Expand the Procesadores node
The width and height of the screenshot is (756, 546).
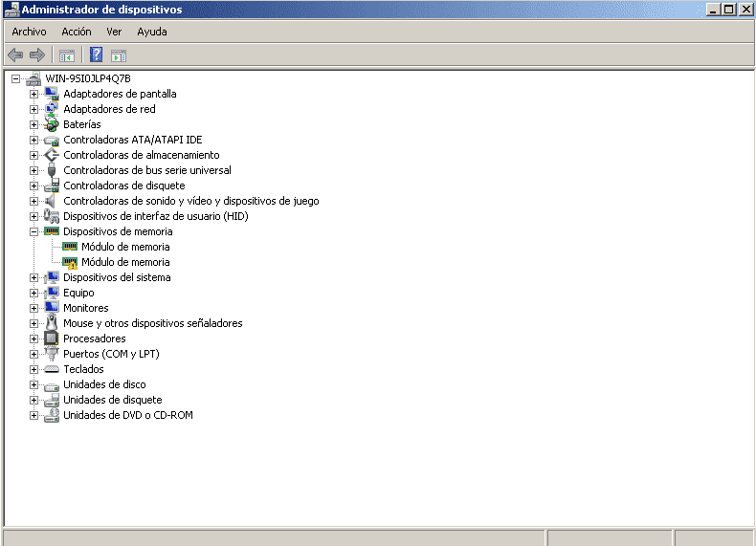click(x=33, y=339)
